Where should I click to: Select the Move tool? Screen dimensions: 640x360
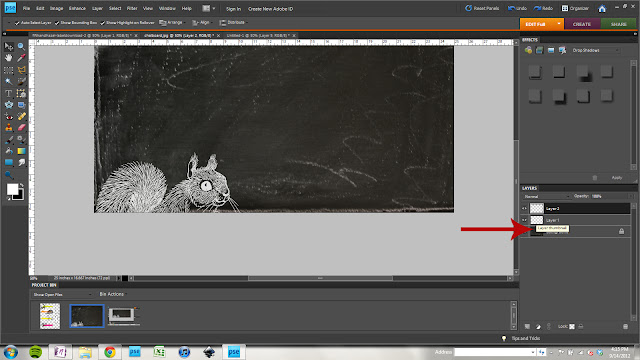(9, 47)
